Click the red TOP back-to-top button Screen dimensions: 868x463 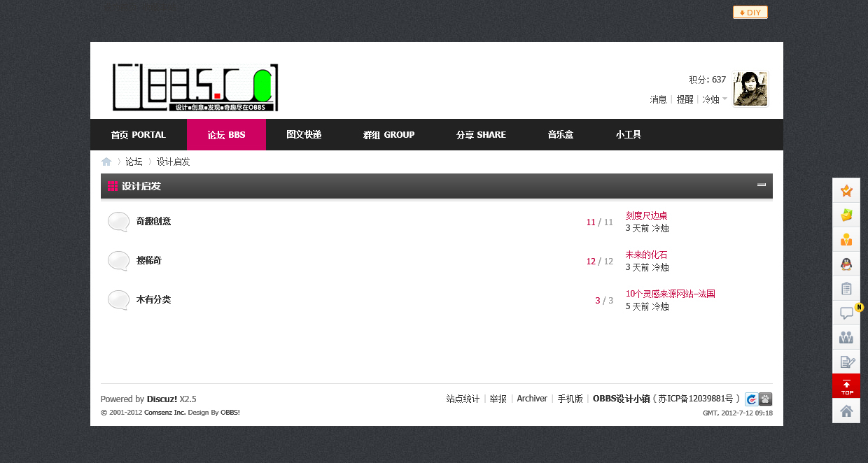[x=846, y=386]
